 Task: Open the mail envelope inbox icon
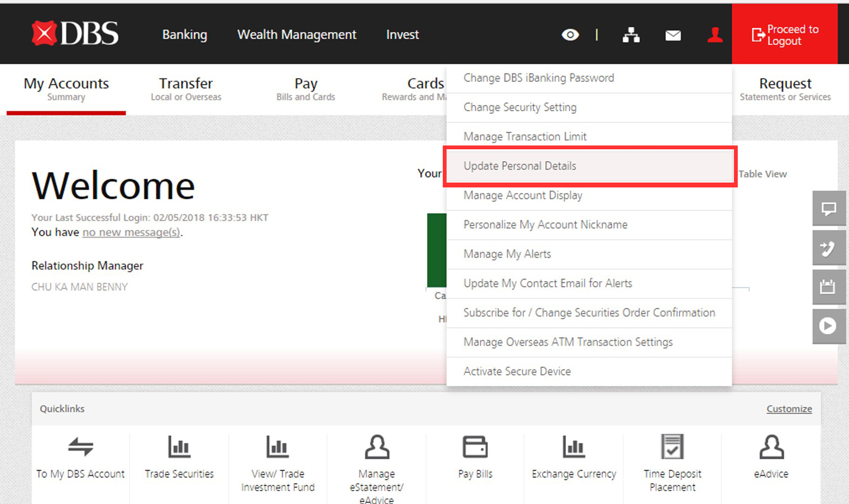tap(673, 35)
